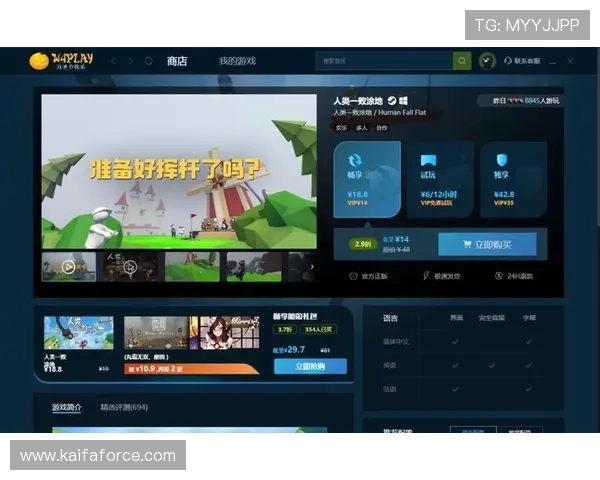Click the 官方正版 badge icon
Screen dimensions: 600x480
click(353, 276)
